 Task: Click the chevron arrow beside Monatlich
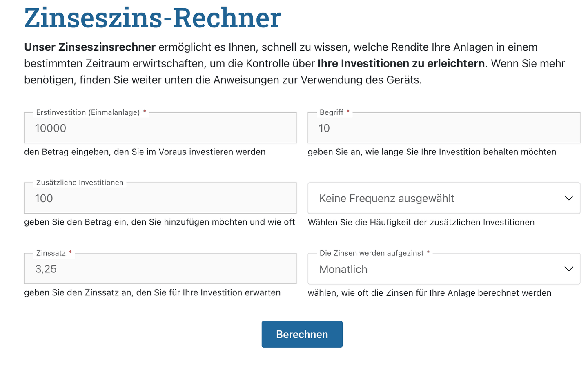point(568,269)
